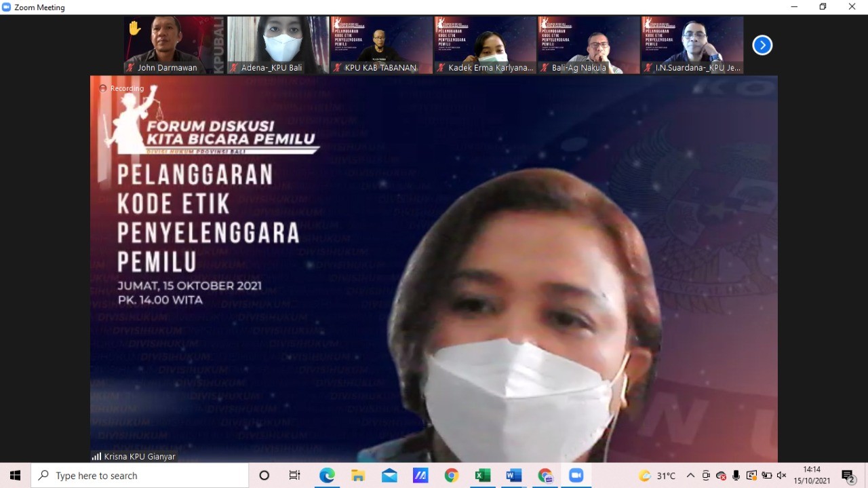
Task: Launch Microsoft Edge from the taskbar
Action: tap(327, 476)
